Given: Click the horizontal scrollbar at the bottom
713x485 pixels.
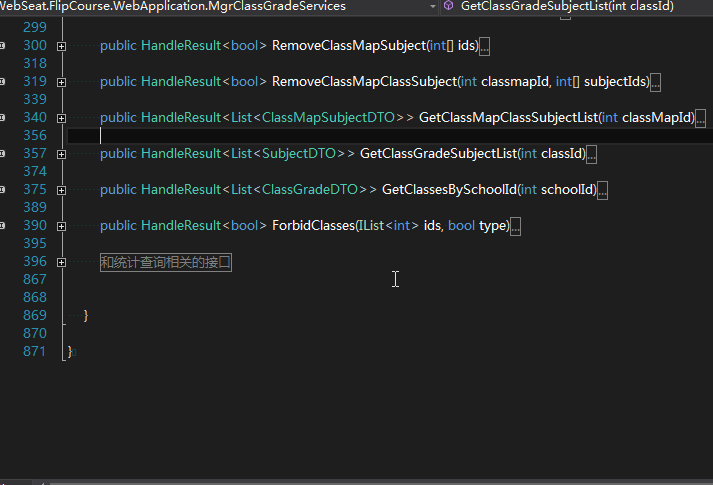Looking at the screenshot, I should coord(381,483).
